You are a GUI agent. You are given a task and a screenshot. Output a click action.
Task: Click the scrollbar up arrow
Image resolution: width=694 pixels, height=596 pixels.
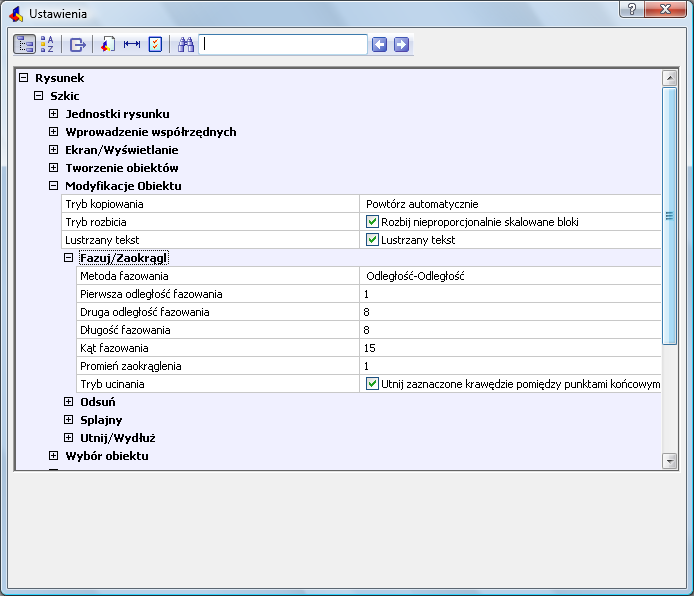(x=669, y=78)
